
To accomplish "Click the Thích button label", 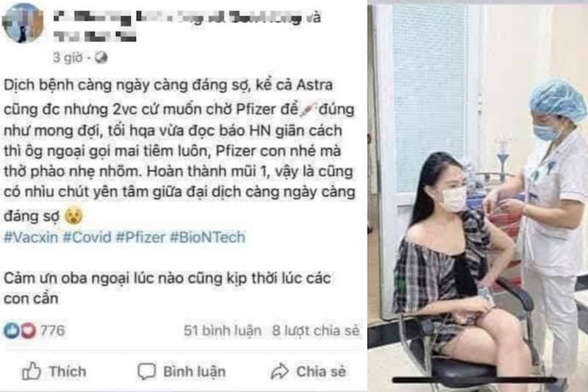I will click(68, 371).
